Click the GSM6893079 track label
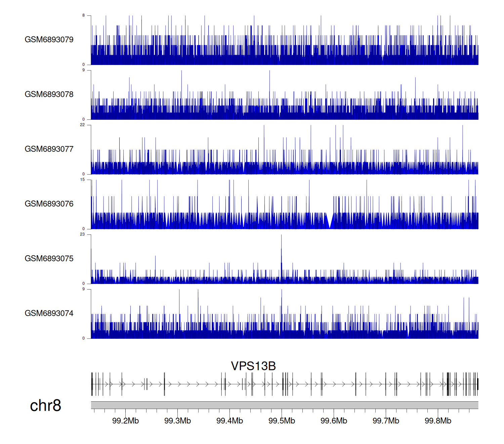504x444 pixels. point(49,40)
